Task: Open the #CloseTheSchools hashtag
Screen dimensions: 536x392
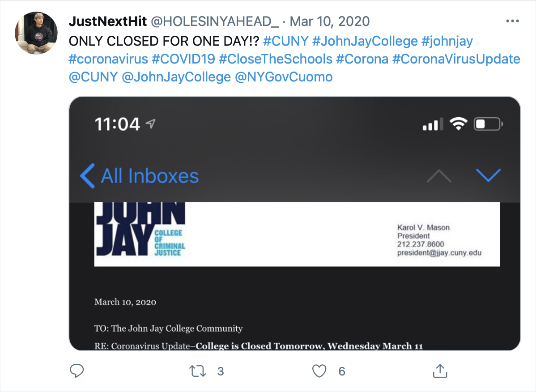Action: [275, 59]
